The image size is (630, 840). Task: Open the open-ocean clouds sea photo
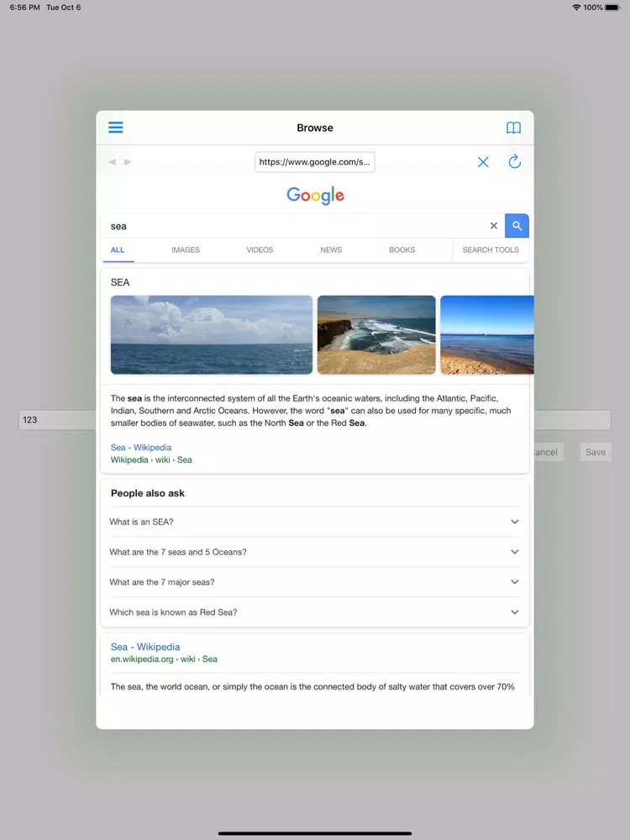click(212, 335)
